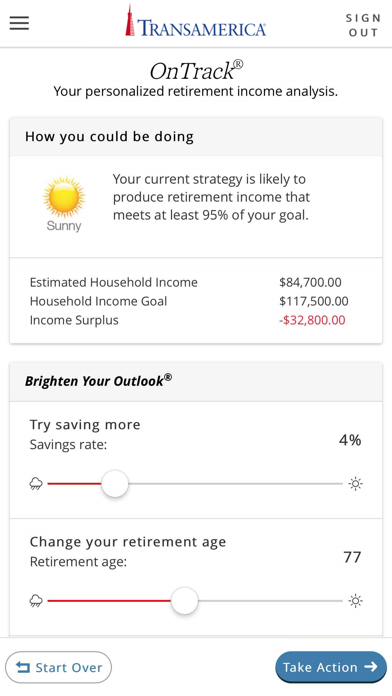Click the How you could be doing header
This screenshot has height=696, width=392.
tap(196, 137)
